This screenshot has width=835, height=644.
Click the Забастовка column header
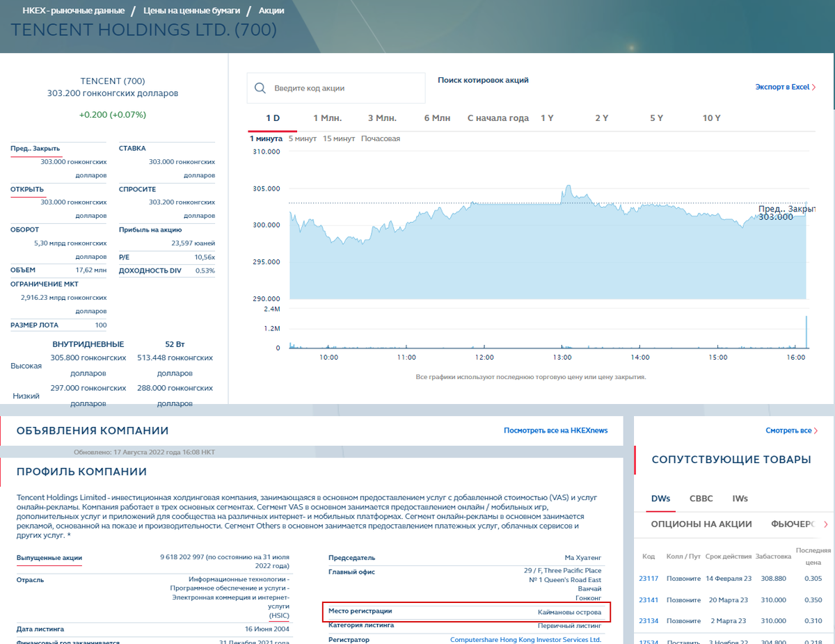[774, 556]
